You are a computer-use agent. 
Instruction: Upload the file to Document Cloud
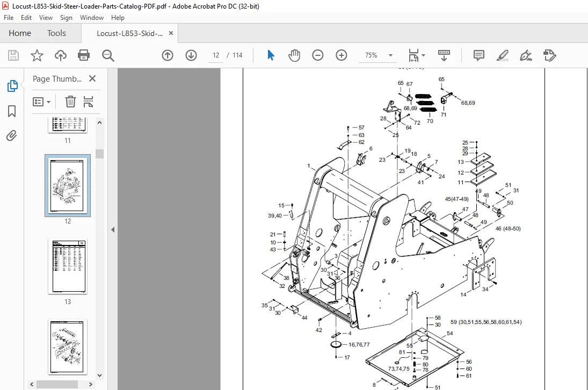pyautogui.click(x=60, y=55)
